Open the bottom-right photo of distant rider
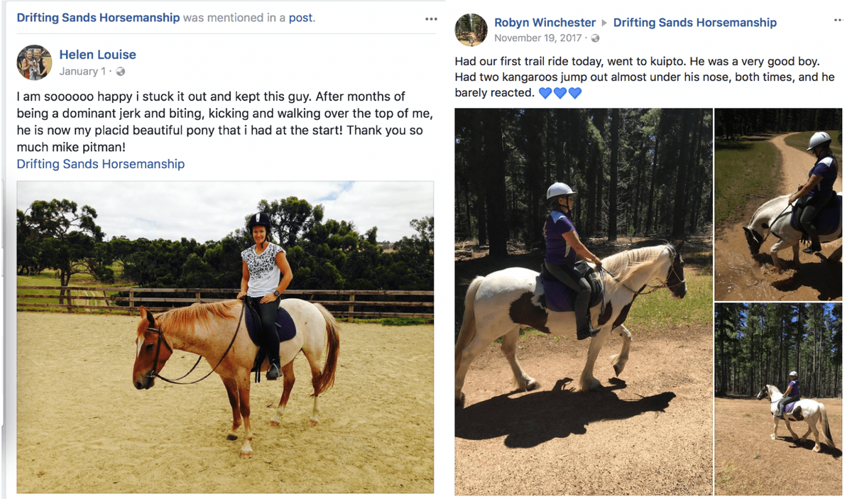Screen dimensions: 852x504 [778, 398]
